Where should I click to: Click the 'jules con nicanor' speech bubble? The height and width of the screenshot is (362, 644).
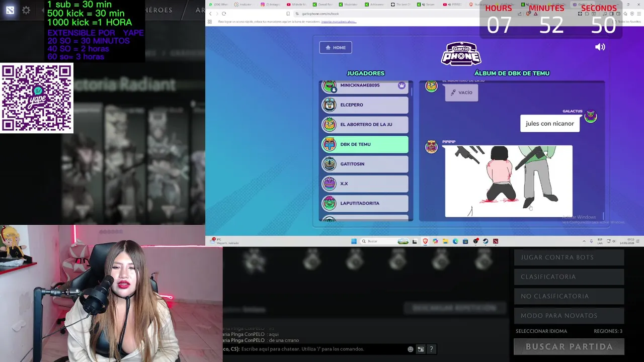(550, 124)
